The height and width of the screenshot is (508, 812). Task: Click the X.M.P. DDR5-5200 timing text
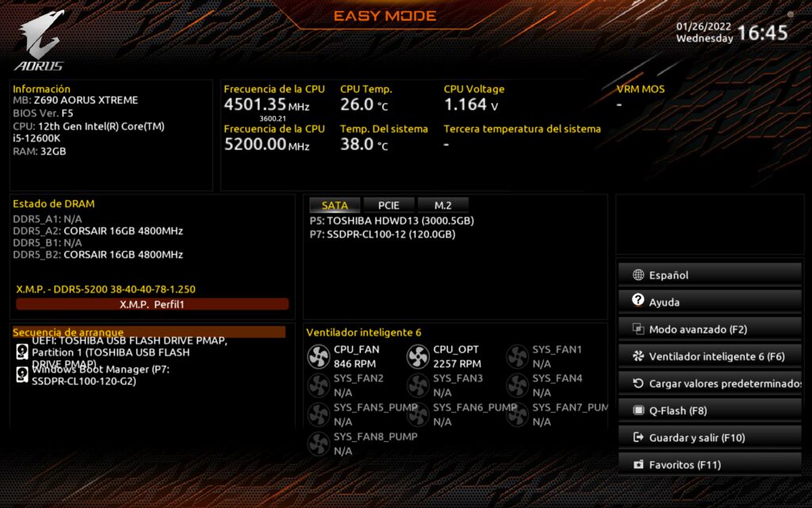click(x=105, y=289)
